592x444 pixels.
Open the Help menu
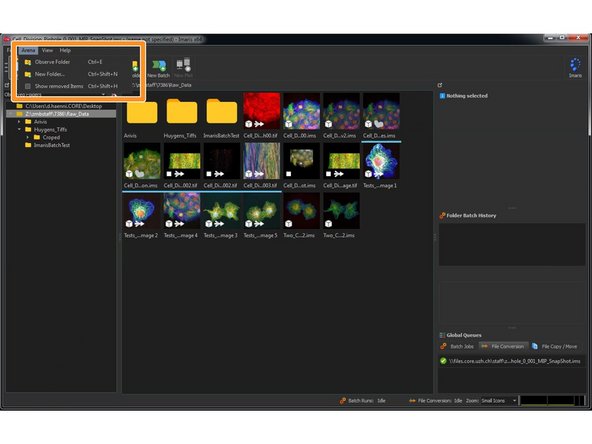pyautogui.click(x=65, y=50)
